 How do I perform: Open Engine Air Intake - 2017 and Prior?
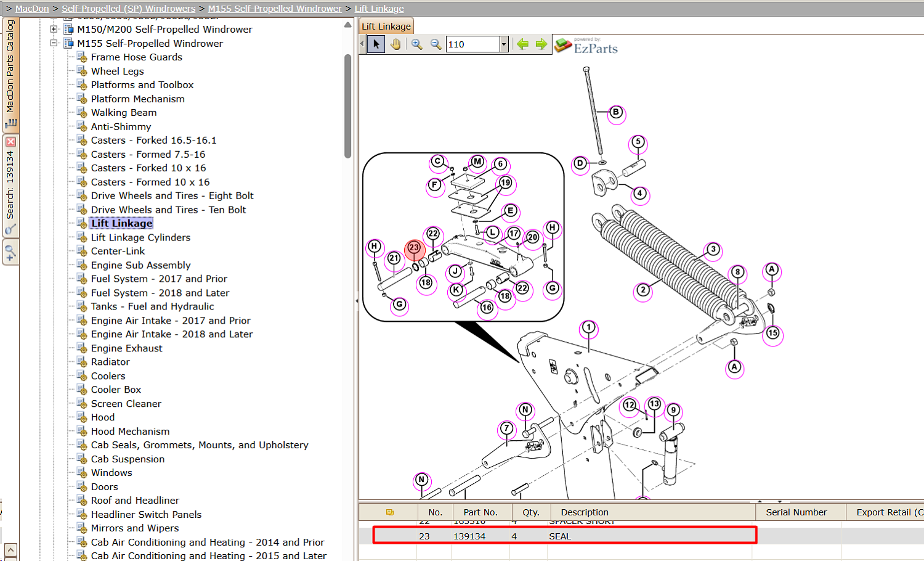(171, 321)
